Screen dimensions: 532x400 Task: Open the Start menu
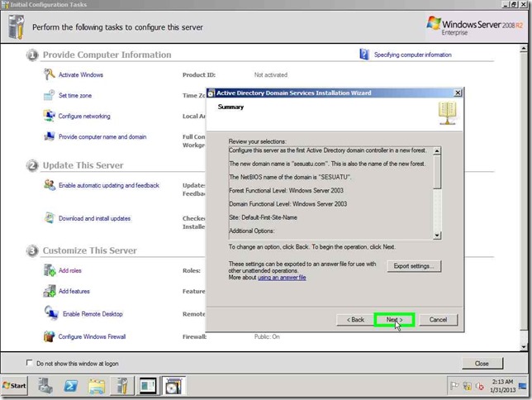tap(14, 386)
